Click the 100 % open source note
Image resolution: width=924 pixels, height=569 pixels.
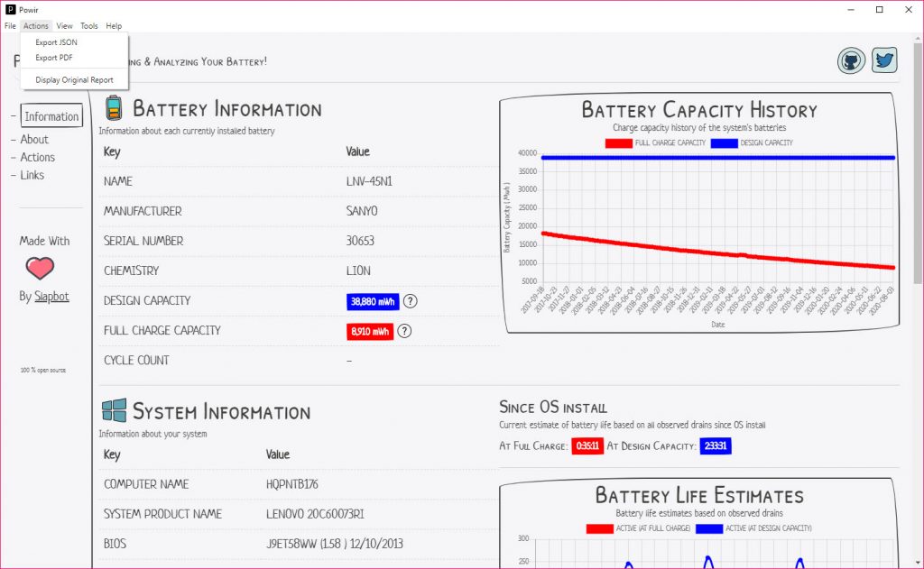(x=43, y=370)
